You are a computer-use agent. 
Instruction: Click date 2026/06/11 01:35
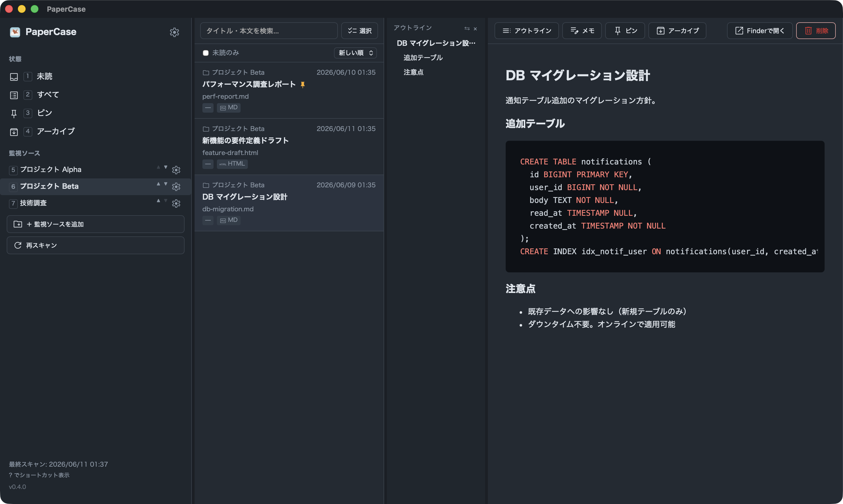point(346,129)
